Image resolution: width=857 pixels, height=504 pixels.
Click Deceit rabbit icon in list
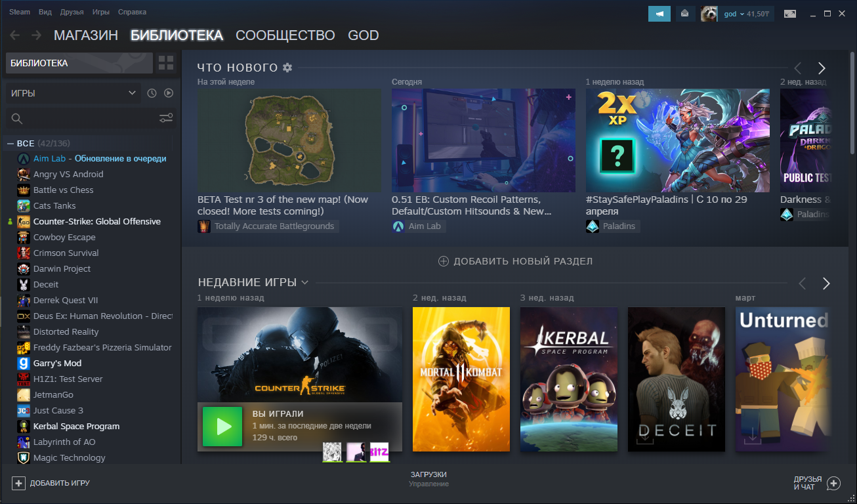[x=23, y=285]
